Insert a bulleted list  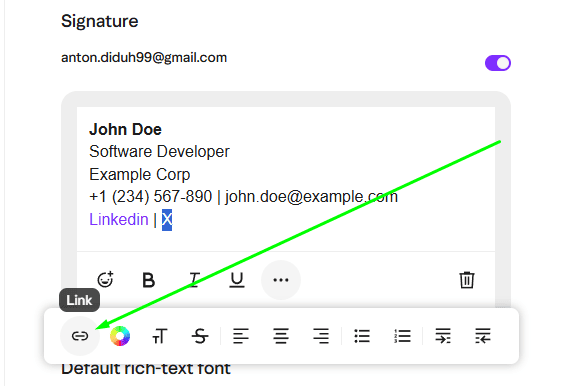362,336
